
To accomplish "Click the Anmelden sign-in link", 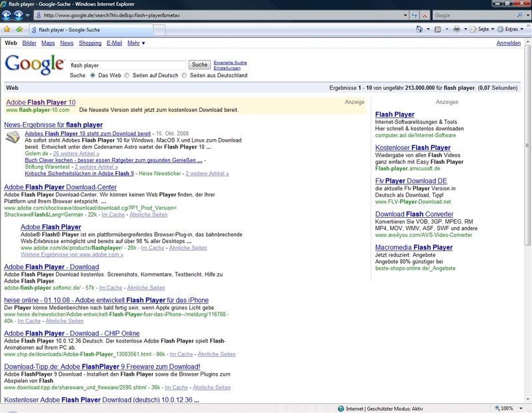I will pos(508,43).
